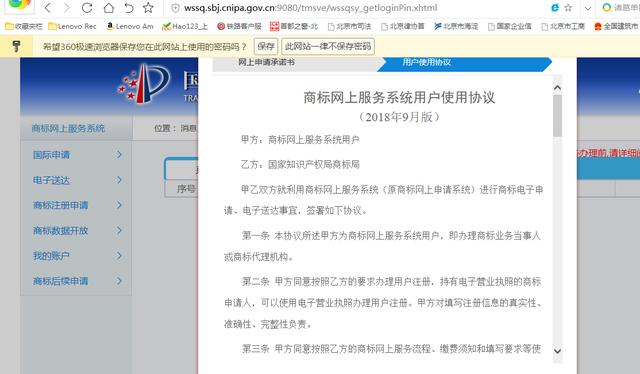This screenshot has width=640, height=374.
Task: Open the 北京市海淀 bookmark
Action: tap(456, 26)
